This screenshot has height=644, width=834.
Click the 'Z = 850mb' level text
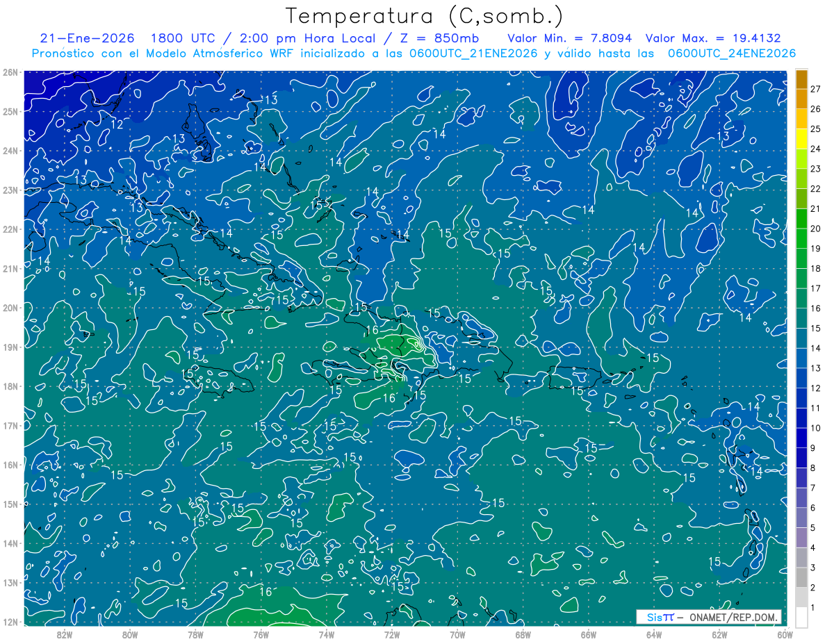439,38
